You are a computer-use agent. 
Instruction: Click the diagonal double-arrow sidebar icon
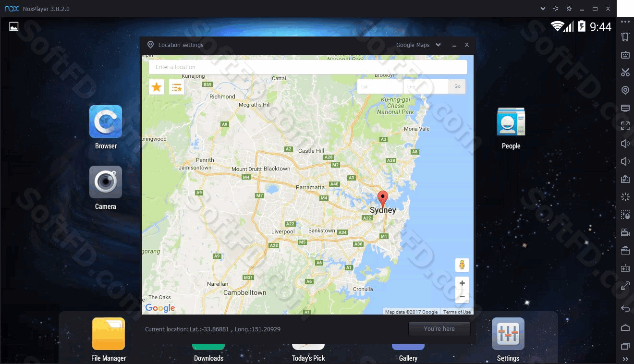(x=625, y=286)
